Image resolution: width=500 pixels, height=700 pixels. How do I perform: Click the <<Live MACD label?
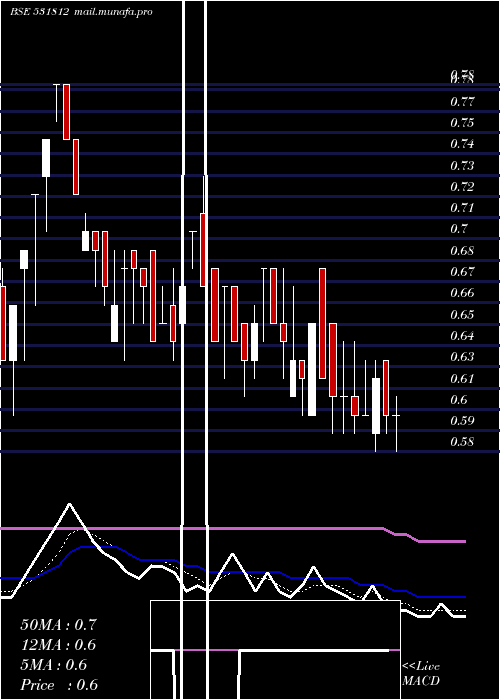421,674
